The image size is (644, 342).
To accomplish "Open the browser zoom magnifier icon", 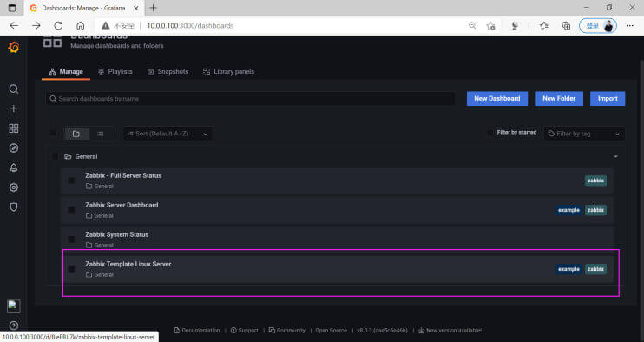I will (472, 25).
